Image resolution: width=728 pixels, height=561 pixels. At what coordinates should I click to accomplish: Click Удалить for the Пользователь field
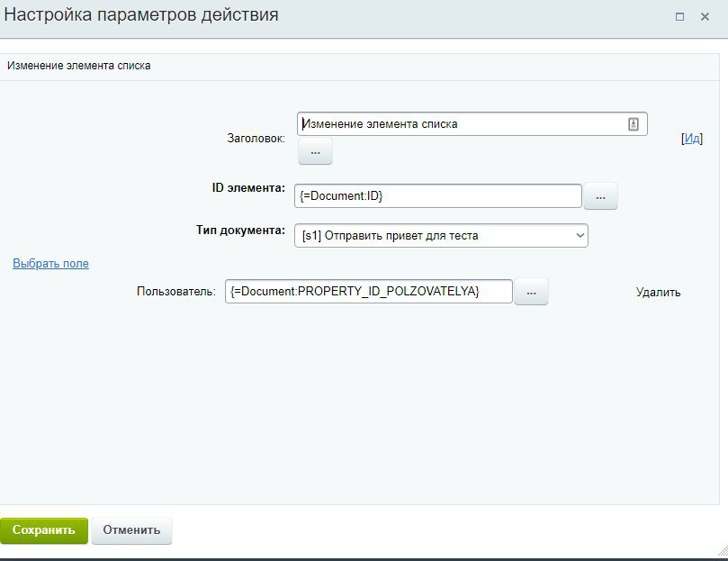pos(658,293)
